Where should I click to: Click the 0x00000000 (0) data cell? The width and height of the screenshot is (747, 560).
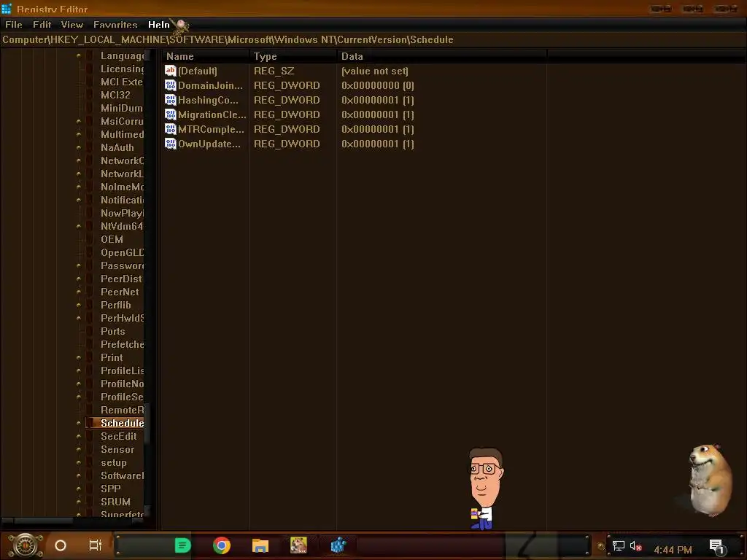[x=378, y=86]
